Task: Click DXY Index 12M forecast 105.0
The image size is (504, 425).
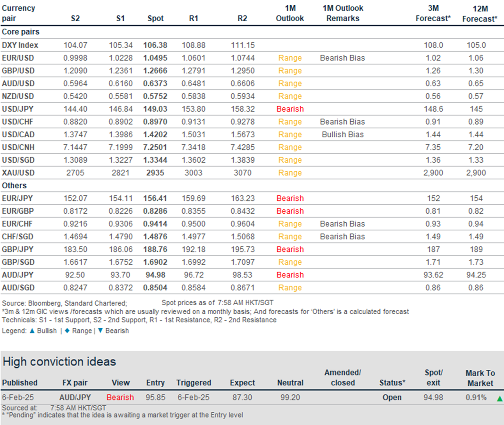Action: [x=476, y=45]
